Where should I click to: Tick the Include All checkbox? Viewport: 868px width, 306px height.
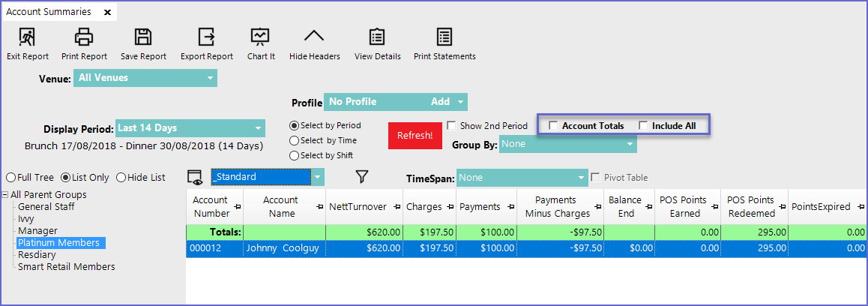(643, 126)
